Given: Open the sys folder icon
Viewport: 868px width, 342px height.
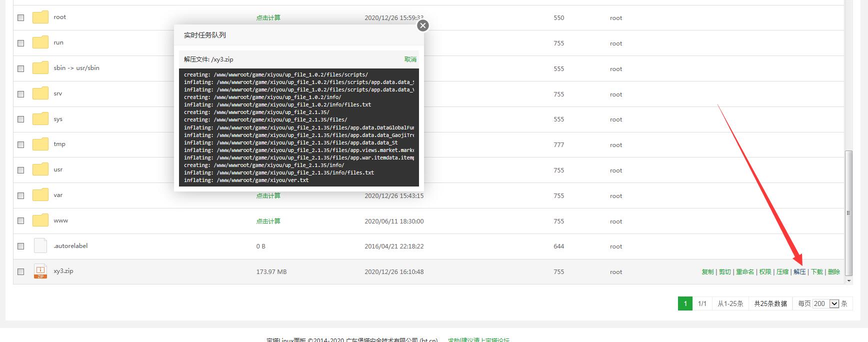Looking at the screenshot, I should click(x=40, y=119).
